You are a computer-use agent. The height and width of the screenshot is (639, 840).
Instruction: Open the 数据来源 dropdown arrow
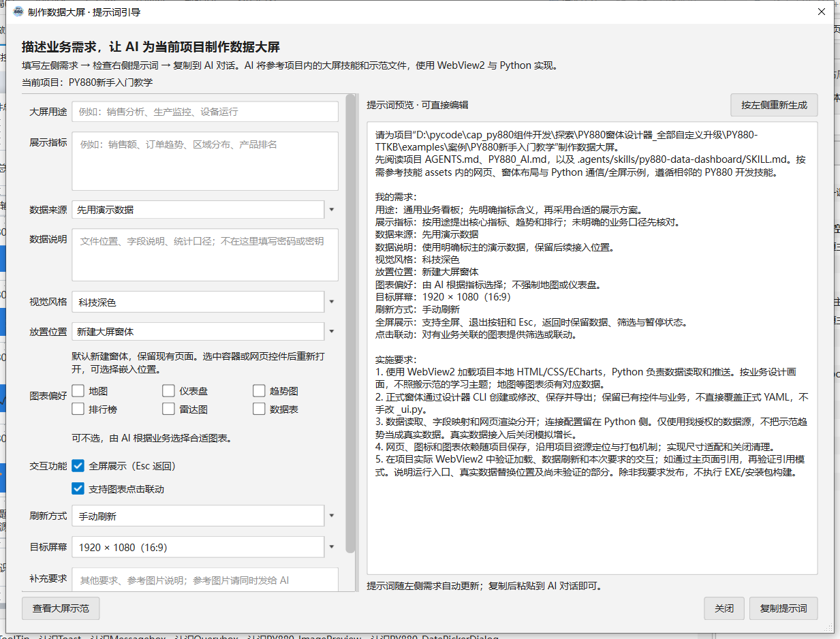tap(332, 209)
